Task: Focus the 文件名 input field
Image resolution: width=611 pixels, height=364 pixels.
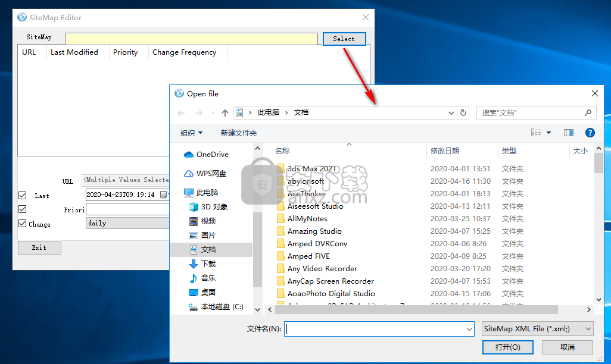Action: point(375,329)
